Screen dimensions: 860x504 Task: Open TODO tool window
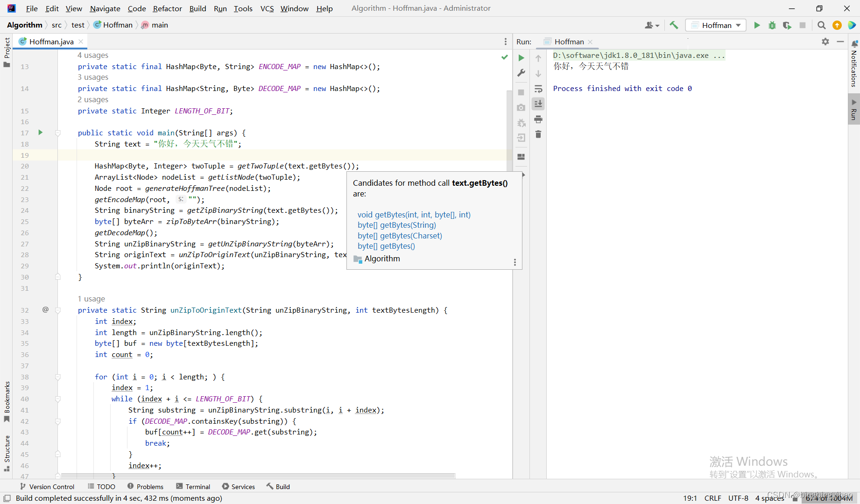click(x=101, y=486)
